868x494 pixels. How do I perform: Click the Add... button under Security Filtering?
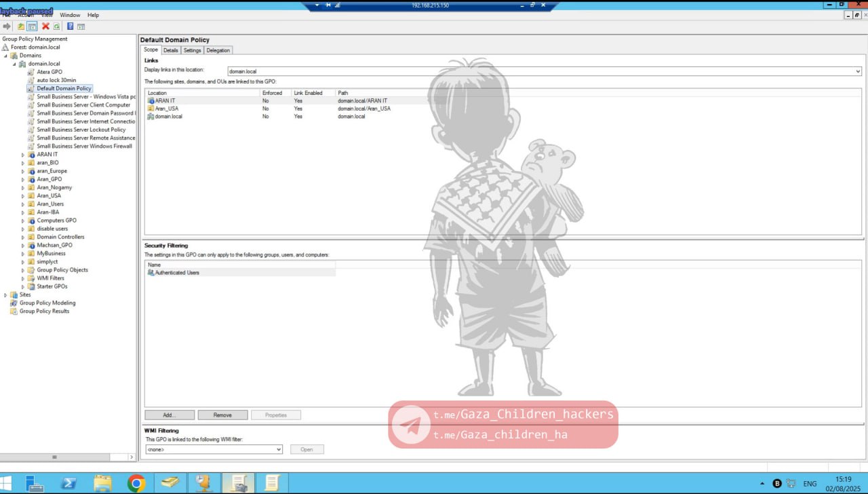point(170,415)
